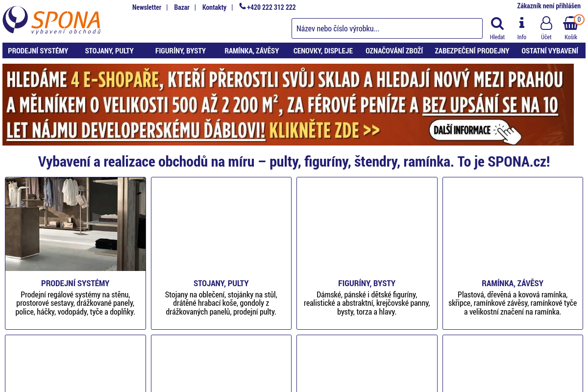Open Ramínka, závěsy menu
Viewport: 588px width, 392px height.
pos(252,50)
